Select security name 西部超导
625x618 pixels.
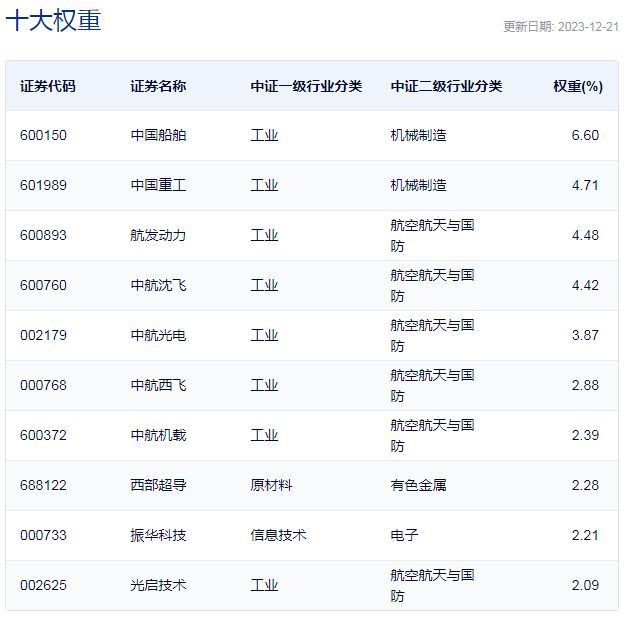(x=158, y=486)
